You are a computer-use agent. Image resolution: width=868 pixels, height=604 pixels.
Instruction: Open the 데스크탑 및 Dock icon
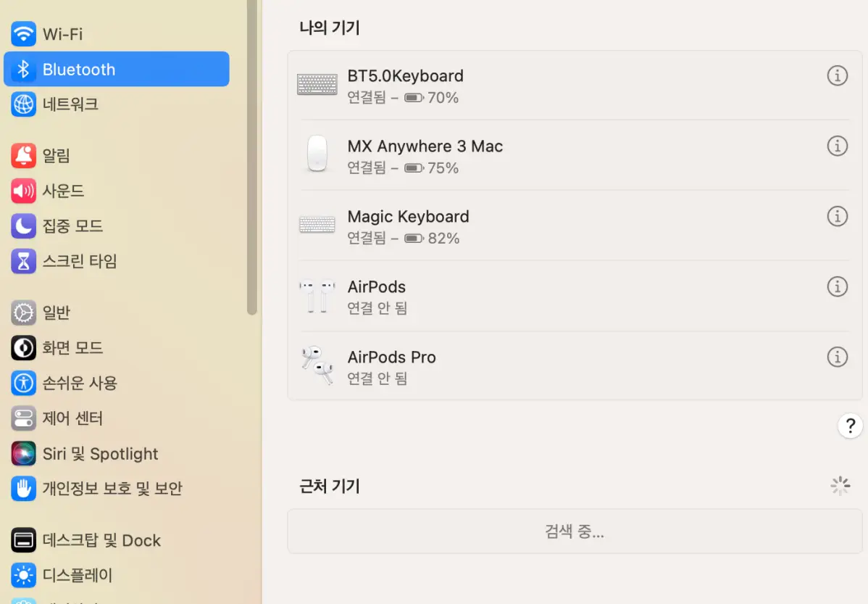(23, 540)
